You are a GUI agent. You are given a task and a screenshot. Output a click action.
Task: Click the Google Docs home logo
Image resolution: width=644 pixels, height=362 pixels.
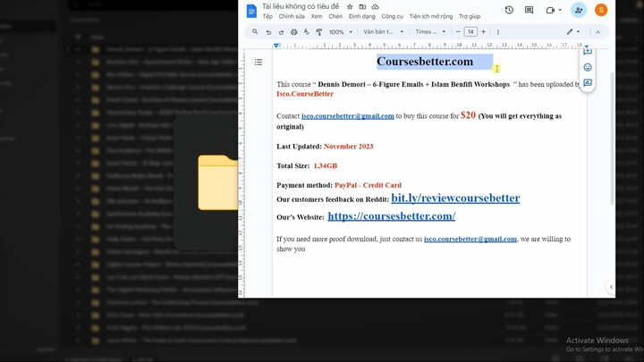[x=251, y=11]
